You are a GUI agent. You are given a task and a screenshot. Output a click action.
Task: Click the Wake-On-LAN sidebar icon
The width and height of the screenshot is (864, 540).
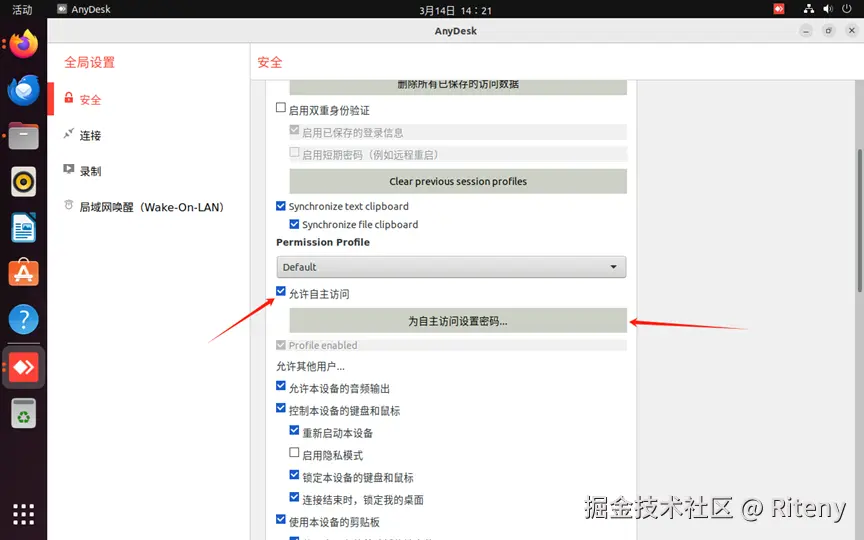68,205
